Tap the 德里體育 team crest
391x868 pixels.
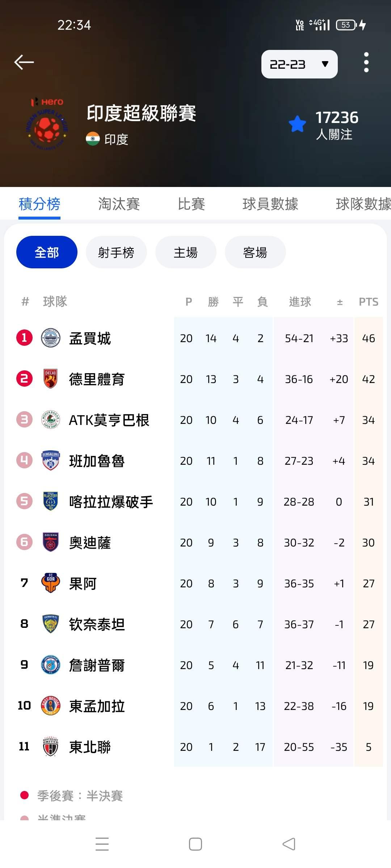point(51,379)
